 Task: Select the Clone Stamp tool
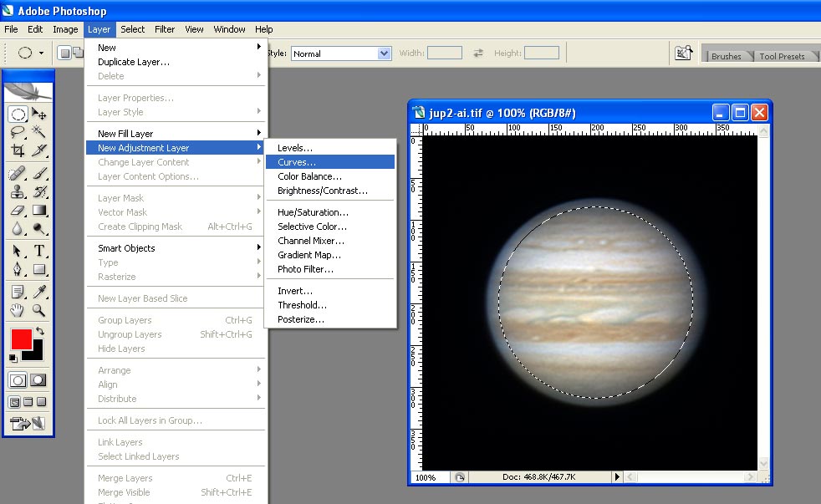point(18,191)
